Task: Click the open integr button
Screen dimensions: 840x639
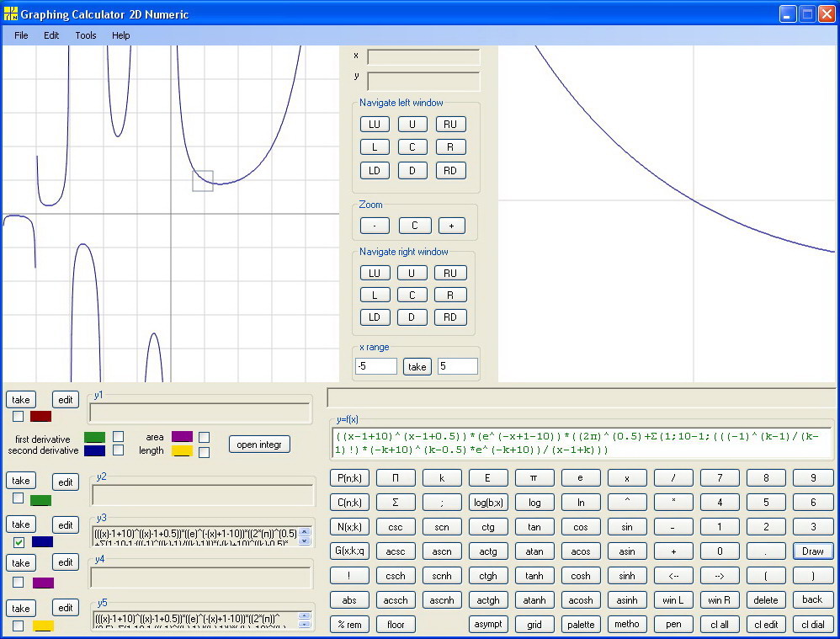Action: click(x=259, y=445)
